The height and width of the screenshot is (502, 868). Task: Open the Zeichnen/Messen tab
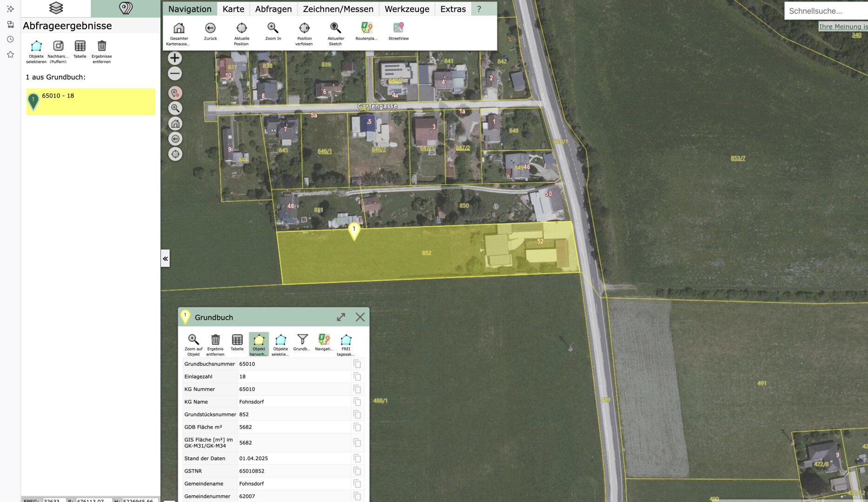[x=338, y=9]
